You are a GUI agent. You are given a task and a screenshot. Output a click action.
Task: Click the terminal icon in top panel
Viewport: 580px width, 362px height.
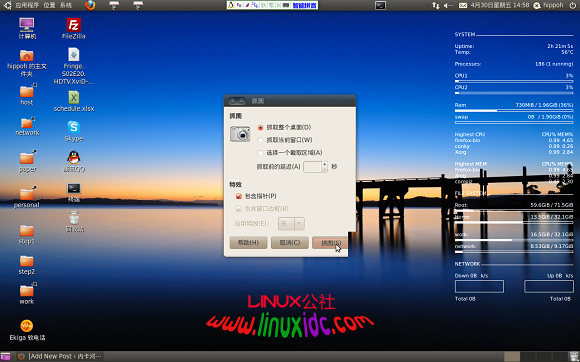380,5
